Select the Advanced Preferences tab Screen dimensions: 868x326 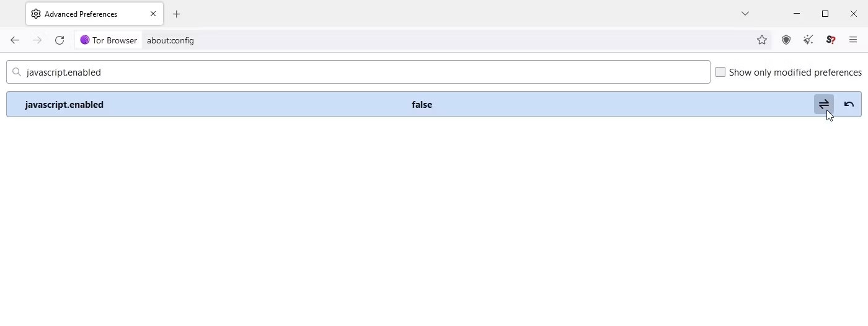(94, 14)
